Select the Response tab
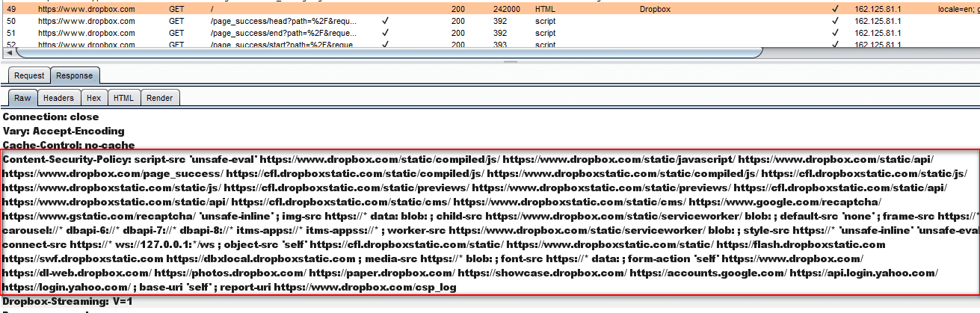980x313 pixels. pyautogui.click(x=74, y=75)
